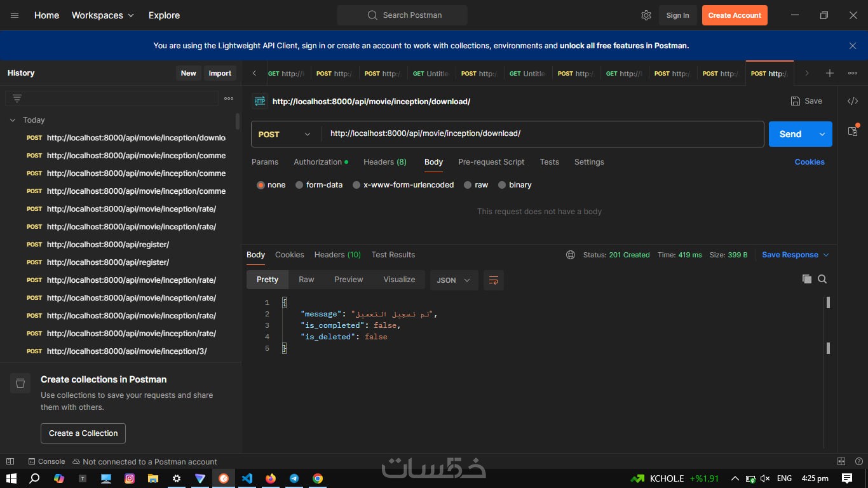
Task: Show hidden system tray icons
Action: click(x=735, y=478)
